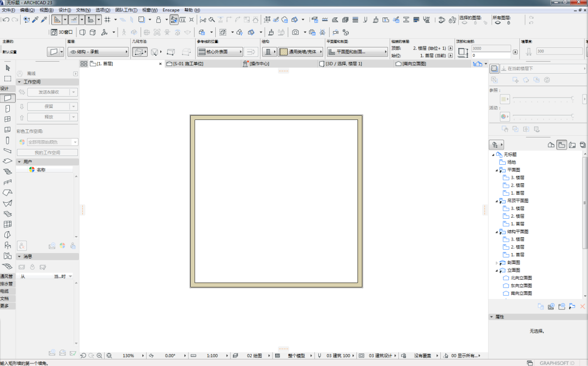Click the red delete X in navigator
Viewport: 588px width, 366px height.
coord(583,307)
